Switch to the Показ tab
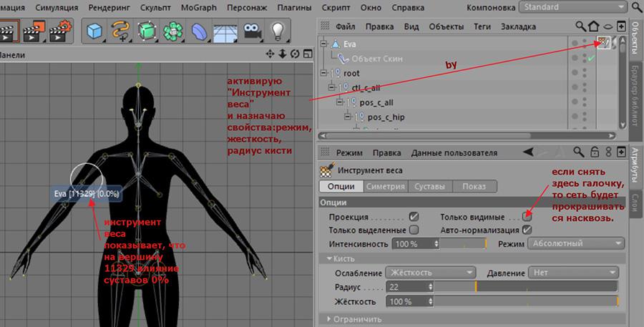The height and width of the screenshot is (327, 644). [x=474, y=186]
